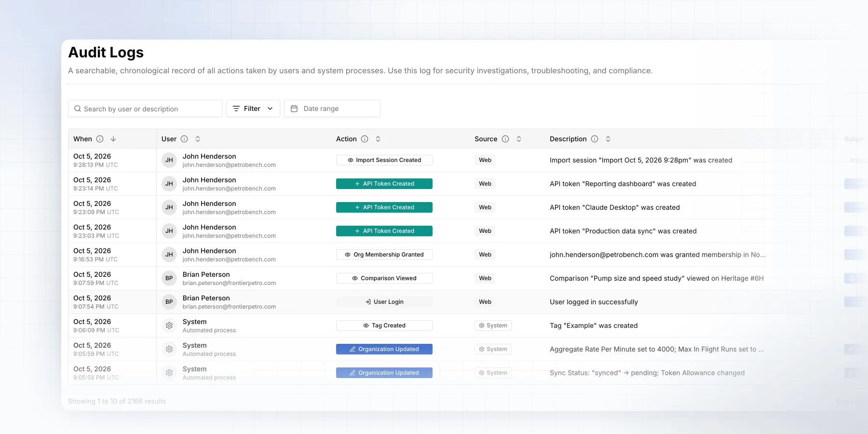
Task: Click the email brian.peterson@frontierpetro.com on Comparison row
Action: tap(229, 283)
